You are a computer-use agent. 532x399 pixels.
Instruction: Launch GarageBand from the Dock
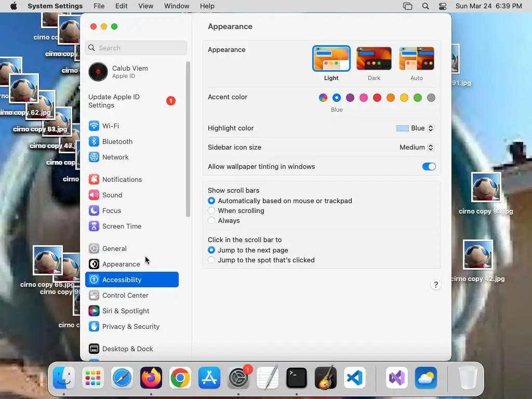coord(326,378)
